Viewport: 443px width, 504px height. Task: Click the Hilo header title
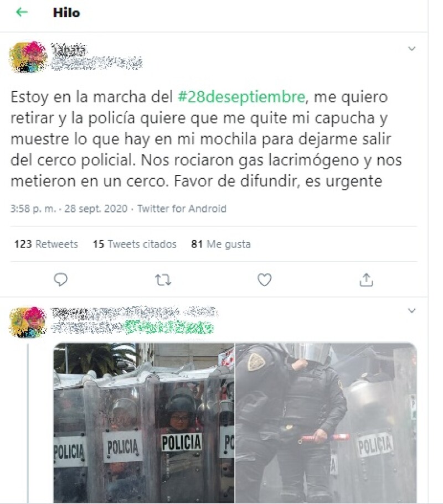coord(66,13)
